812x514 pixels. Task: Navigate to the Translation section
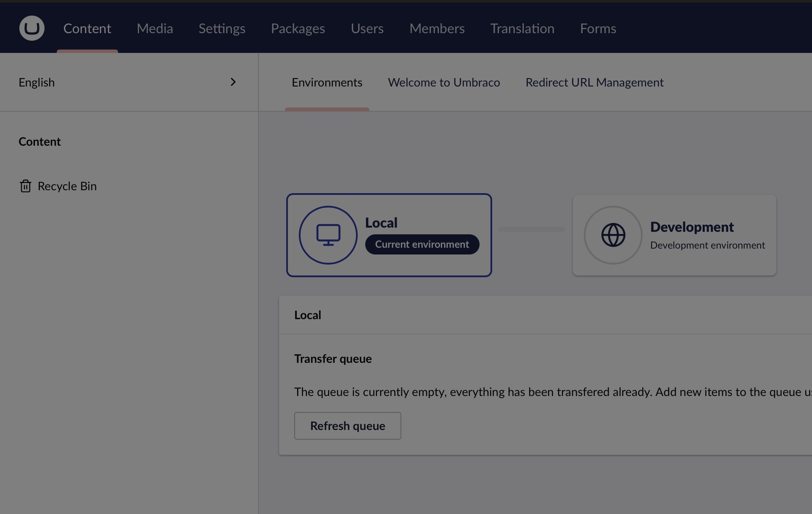coord(522,29)
